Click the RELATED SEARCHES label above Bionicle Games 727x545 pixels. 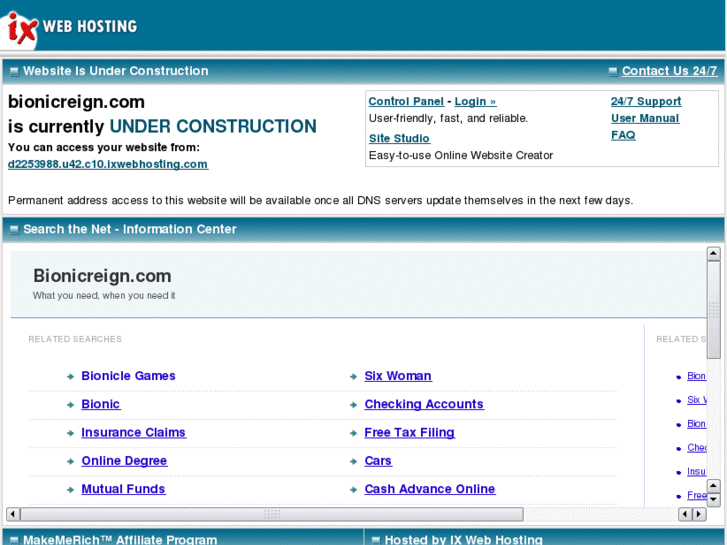click(x=75, y=339)
